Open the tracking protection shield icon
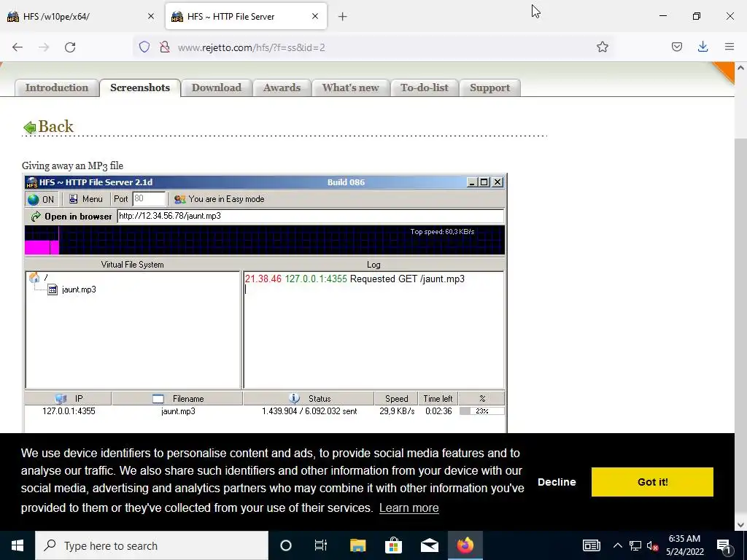 [144, 47]
